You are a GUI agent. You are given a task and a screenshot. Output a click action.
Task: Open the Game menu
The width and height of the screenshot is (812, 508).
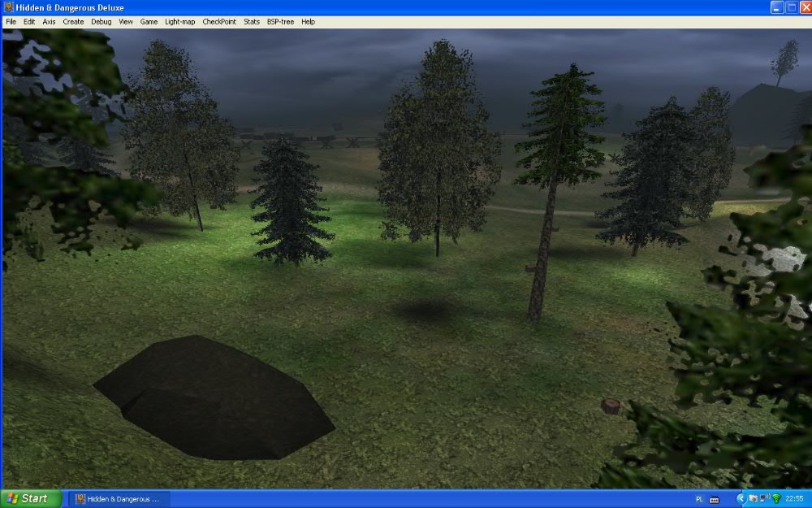(x=149, y=22)
